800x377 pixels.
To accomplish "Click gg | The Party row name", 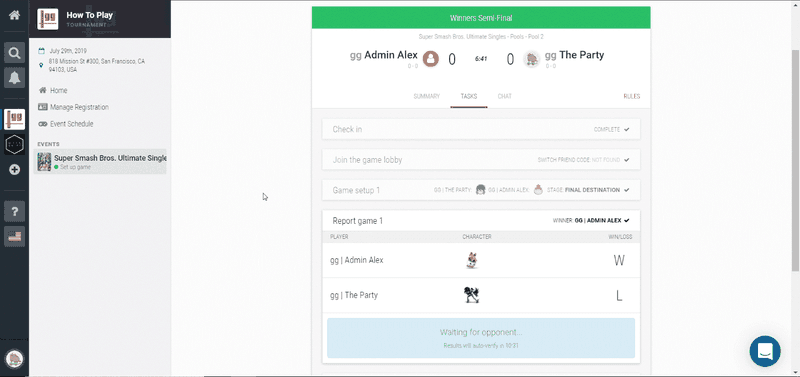I will coord(354,295).
